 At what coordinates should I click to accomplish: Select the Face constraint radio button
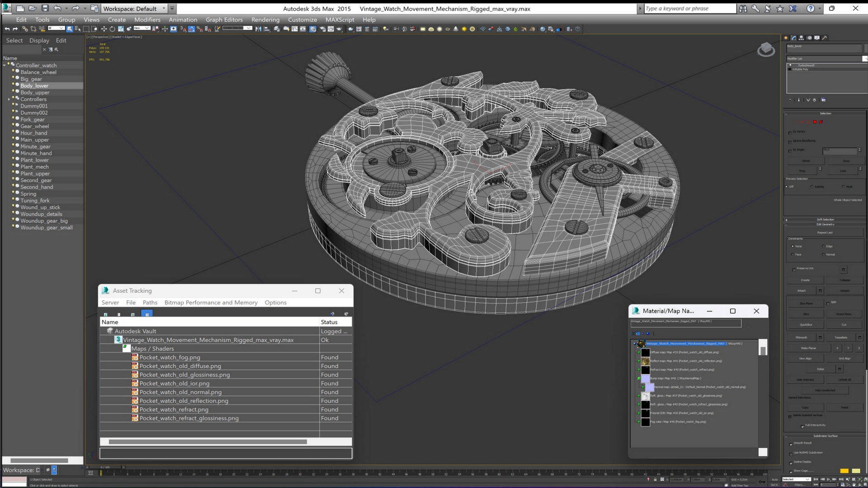click(793, 254)
